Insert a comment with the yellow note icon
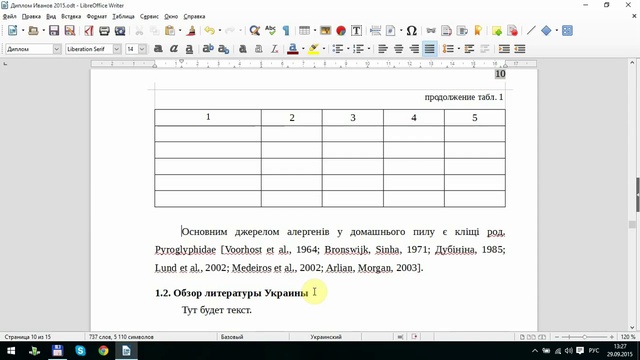 [x=497, y=31]
